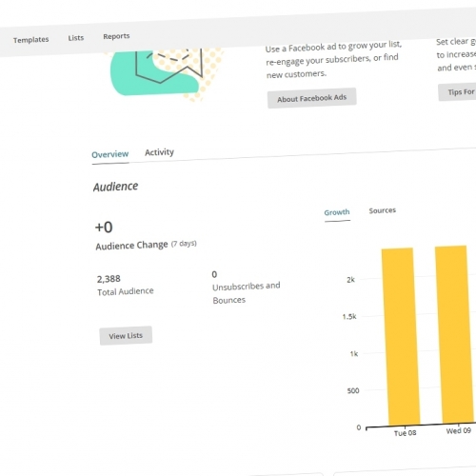Screen dimensions: 476x476
Task: Switch to the Overview tab
Action: (x=109, y=154)
